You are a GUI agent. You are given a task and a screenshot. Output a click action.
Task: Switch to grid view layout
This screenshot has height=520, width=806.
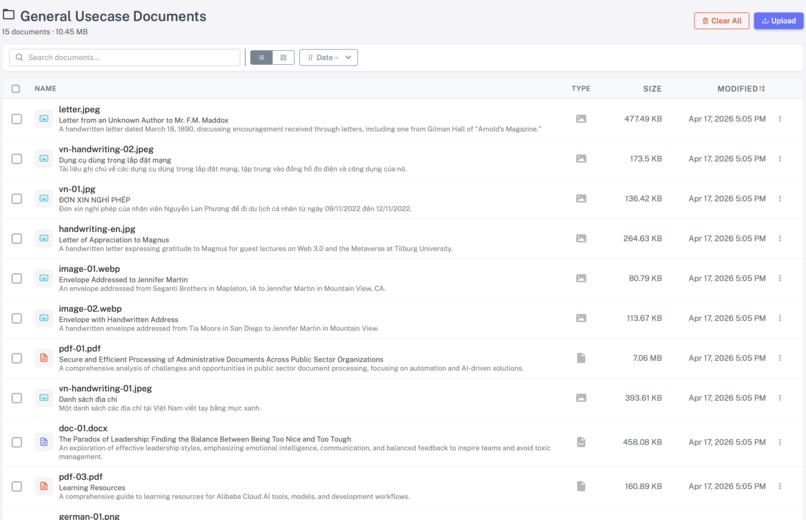pos(283,58)
